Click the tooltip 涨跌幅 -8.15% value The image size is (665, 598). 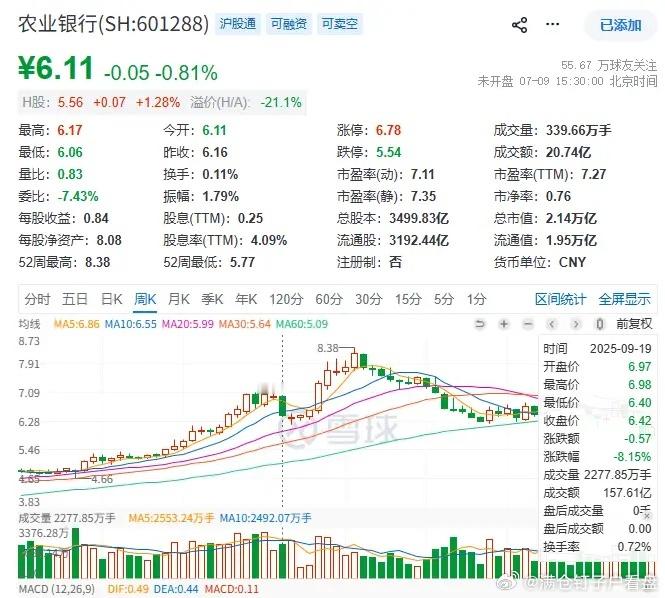[632, 457]
